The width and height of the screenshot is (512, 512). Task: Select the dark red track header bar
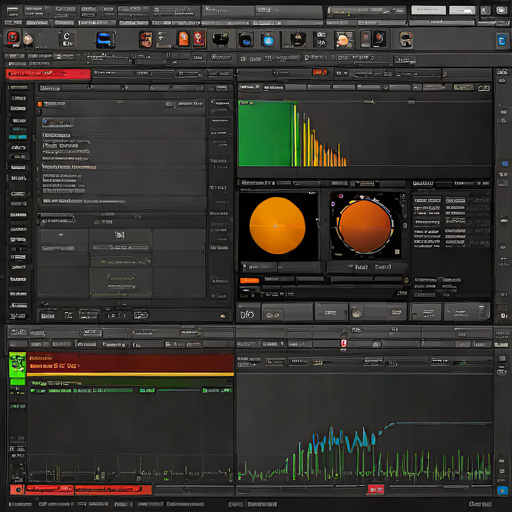[130, 363]
